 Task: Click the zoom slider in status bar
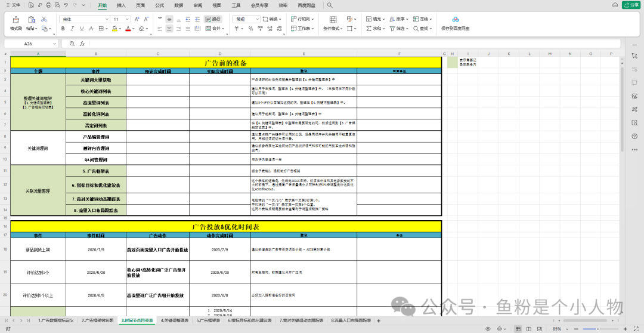point(597,329)
